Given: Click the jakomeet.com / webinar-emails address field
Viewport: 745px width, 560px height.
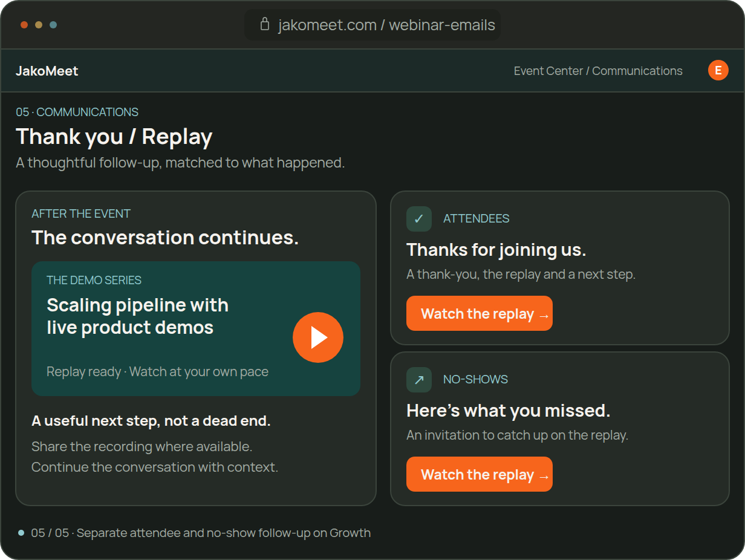Looking at the screenshot, I should tap(372, 25).
